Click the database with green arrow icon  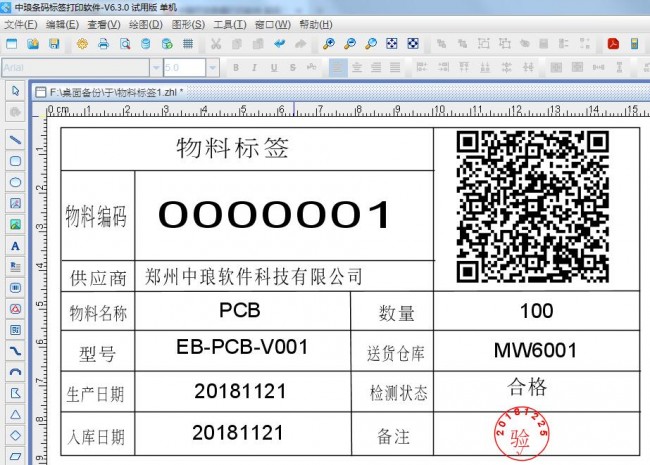[167, 44]
